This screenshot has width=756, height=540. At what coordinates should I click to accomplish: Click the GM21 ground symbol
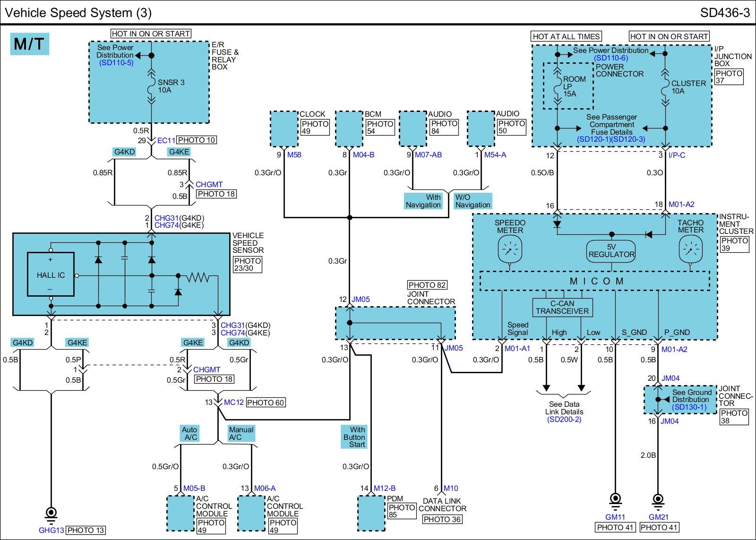[x=657, y=499]
